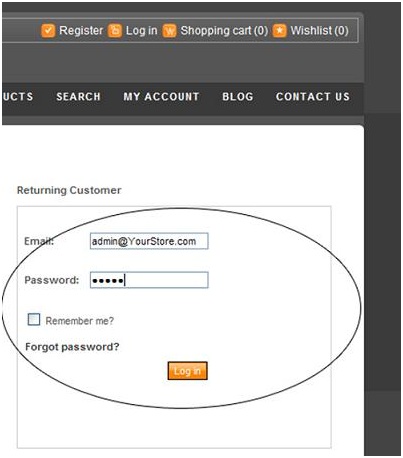Open the Register link in header
The image size is (403, 458).
coord(81,31)
